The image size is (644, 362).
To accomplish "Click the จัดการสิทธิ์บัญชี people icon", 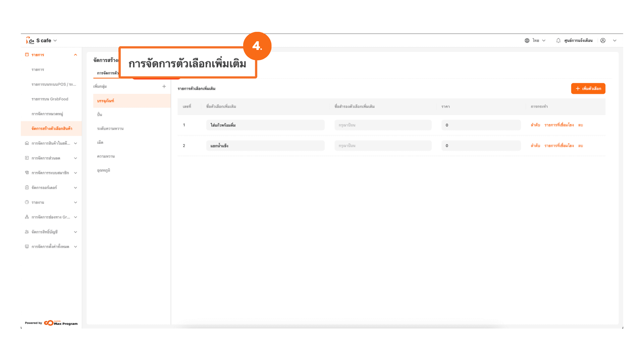I will click(27, 232).
